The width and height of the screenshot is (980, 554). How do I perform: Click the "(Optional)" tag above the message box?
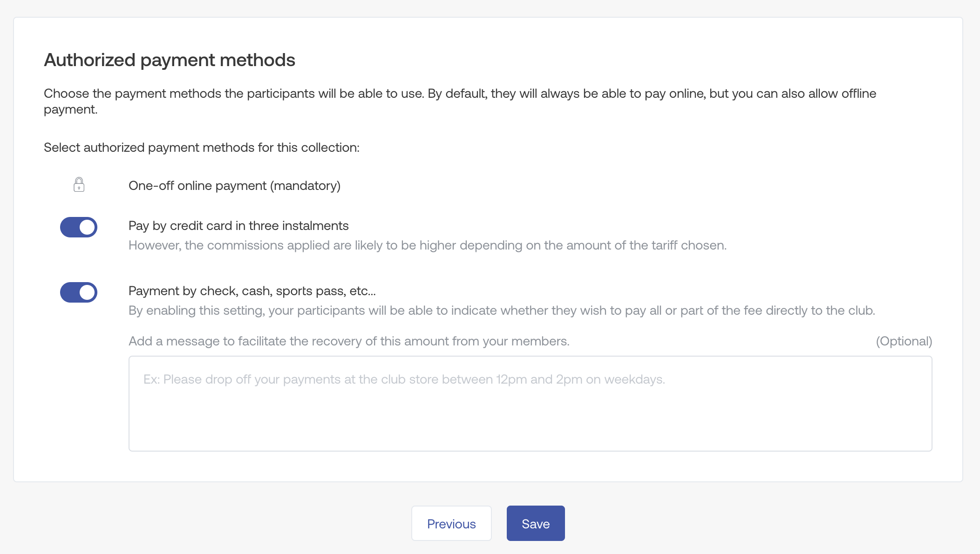coord(904,341)
